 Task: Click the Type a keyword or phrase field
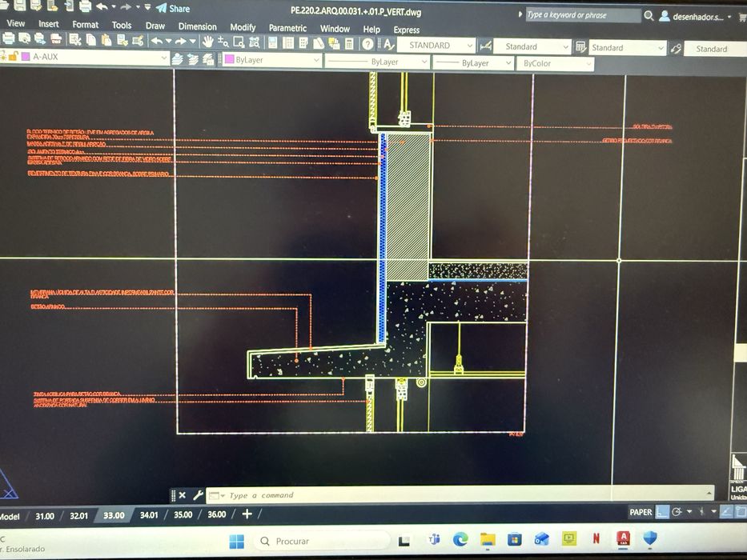(583, 15)
